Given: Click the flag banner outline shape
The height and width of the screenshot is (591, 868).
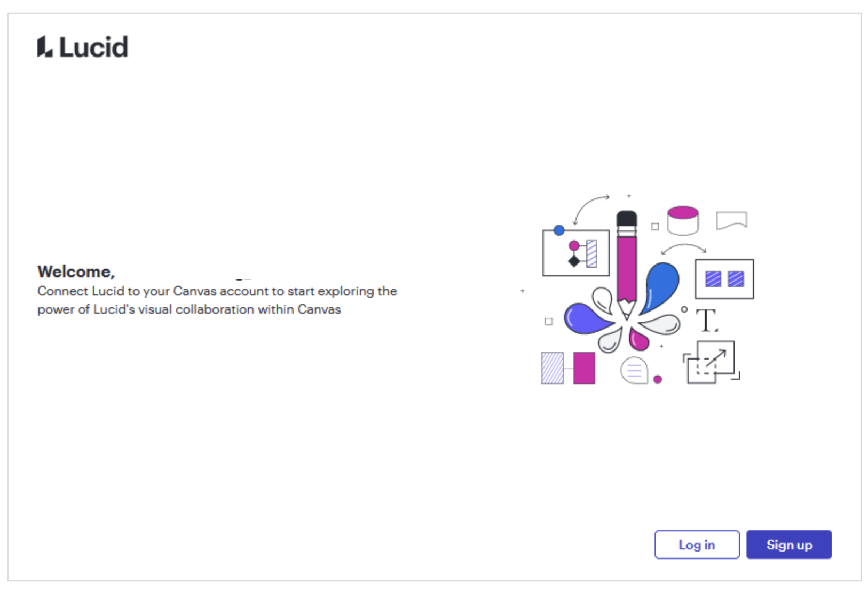Looking at the screenshot, I should pyautogui.click(x=732, y=220).
